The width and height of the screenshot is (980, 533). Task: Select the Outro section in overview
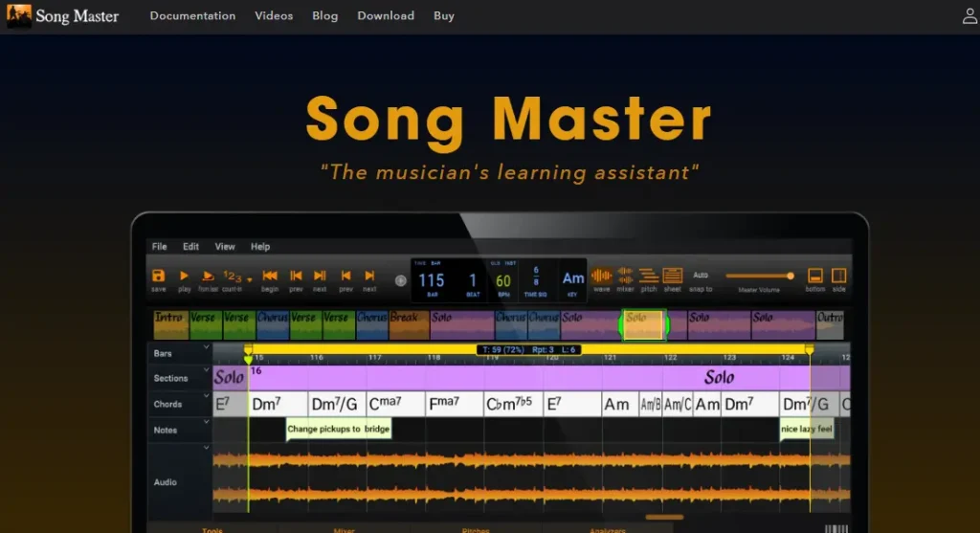point(830,325)
